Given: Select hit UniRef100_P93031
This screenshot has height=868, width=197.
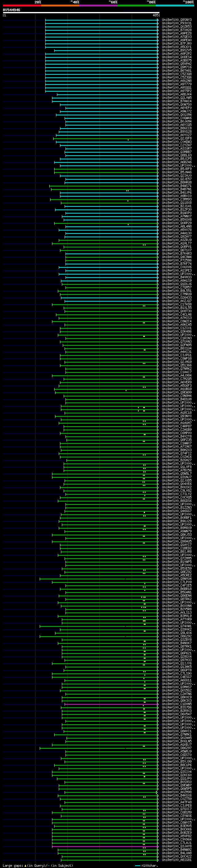Looking at the screenshot, I should click(x=177, y=23).
